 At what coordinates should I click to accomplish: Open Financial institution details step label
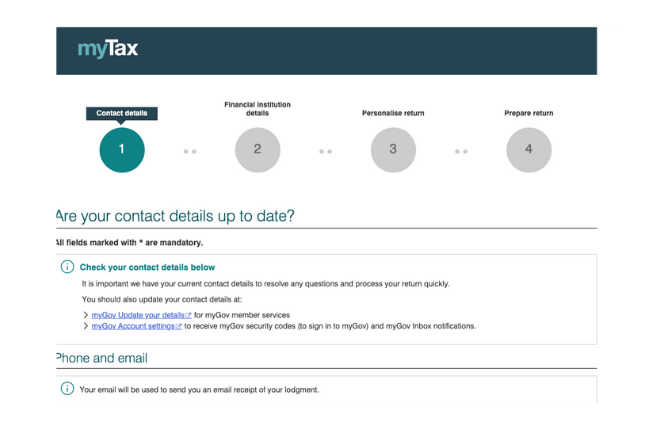[257, 109]
